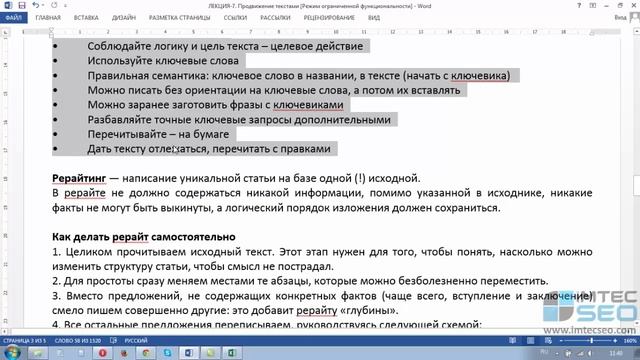Screen dimensions: 640x360
Task: Click bullet line Используйте ключевые слова
Action: point(163,61)
